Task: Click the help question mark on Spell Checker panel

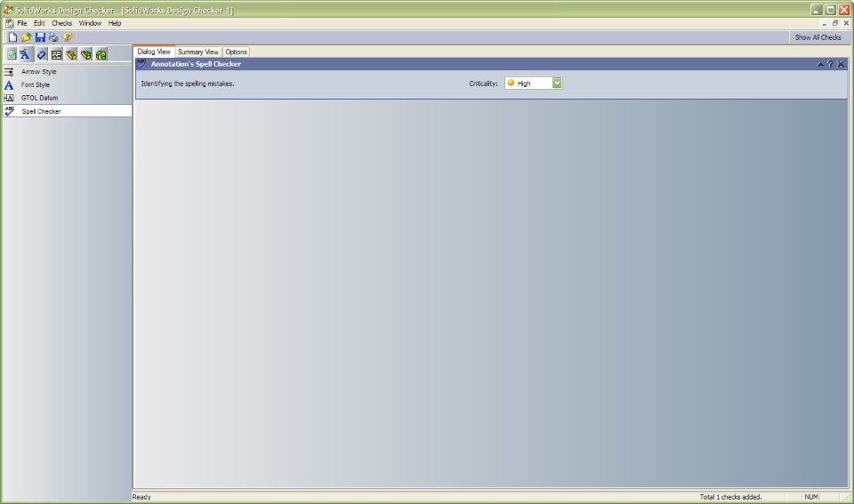Action: 830,64
